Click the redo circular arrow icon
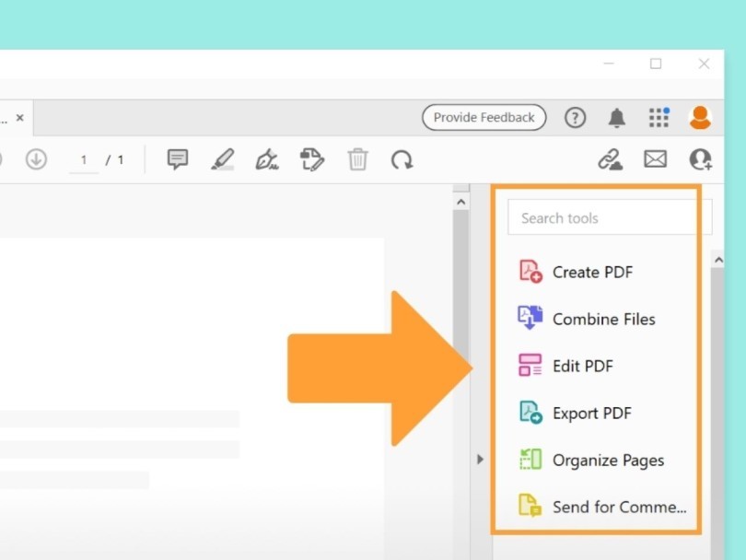This screenshot has height=560, width=746. point(402,158)
